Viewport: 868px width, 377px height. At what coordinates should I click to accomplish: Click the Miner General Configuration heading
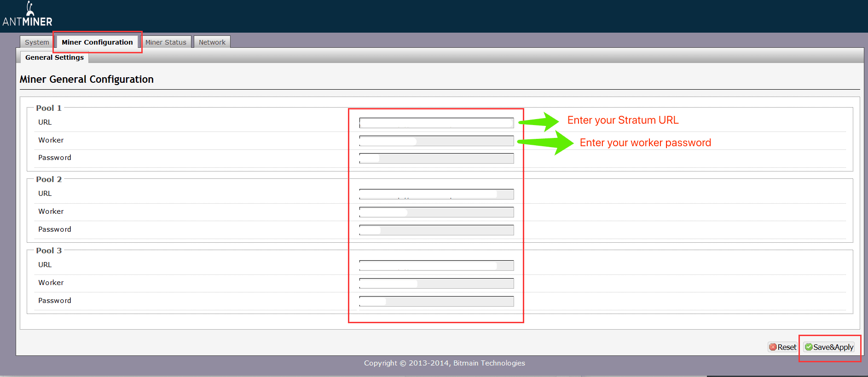point(87,80)
